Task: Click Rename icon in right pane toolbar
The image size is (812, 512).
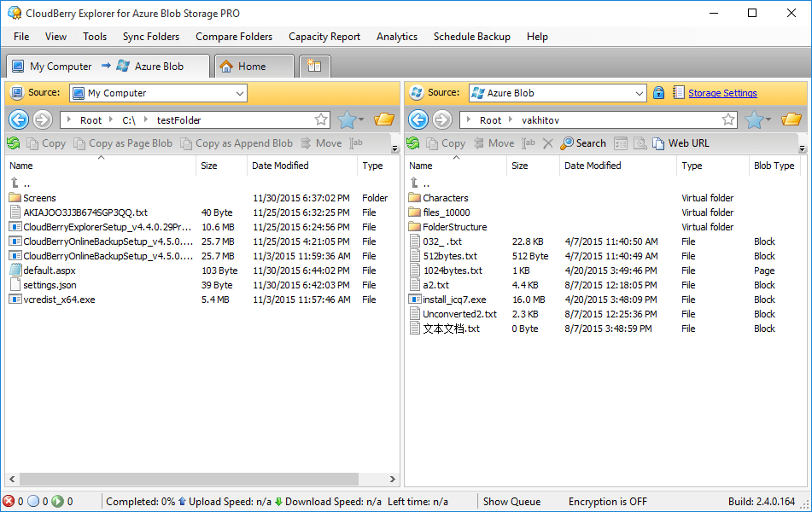Action: coord(529,143)
